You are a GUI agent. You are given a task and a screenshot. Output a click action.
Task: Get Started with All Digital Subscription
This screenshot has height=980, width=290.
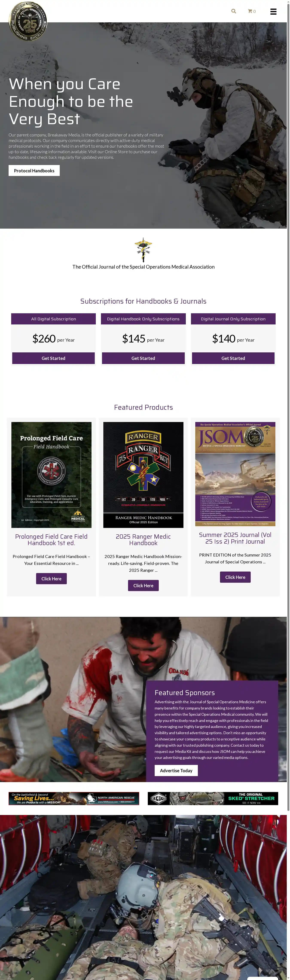pyautogui.click(x=53, y=358)
